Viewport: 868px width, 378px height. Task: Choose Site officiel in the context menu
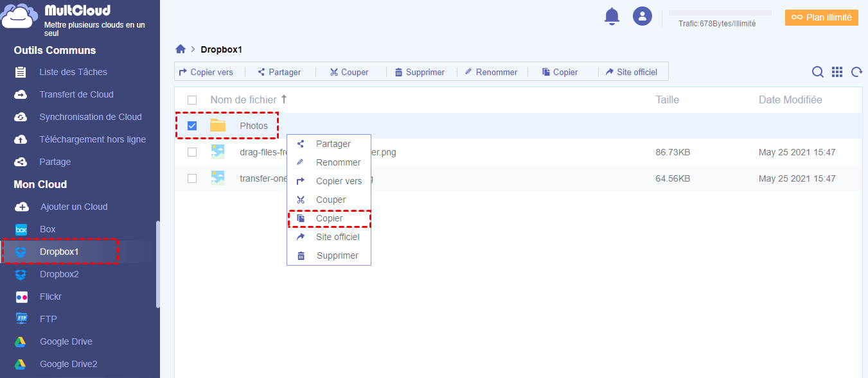[329, 237]
